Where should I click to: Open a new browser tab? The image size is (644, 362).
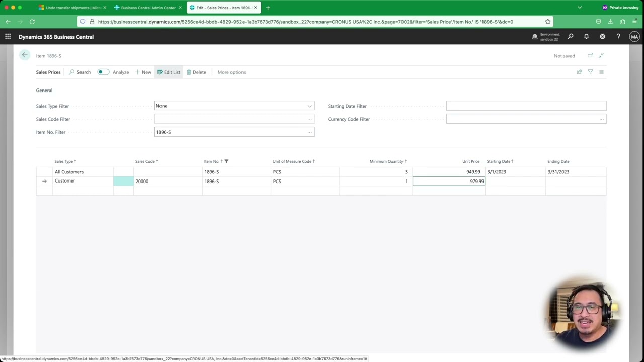268,8
